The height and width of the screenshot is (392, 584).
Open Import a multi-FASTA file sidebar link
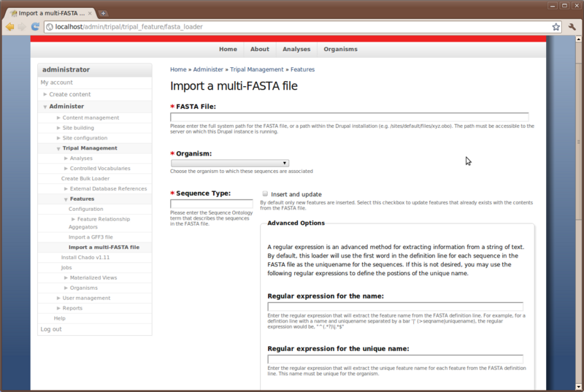(x=104, y=247)
